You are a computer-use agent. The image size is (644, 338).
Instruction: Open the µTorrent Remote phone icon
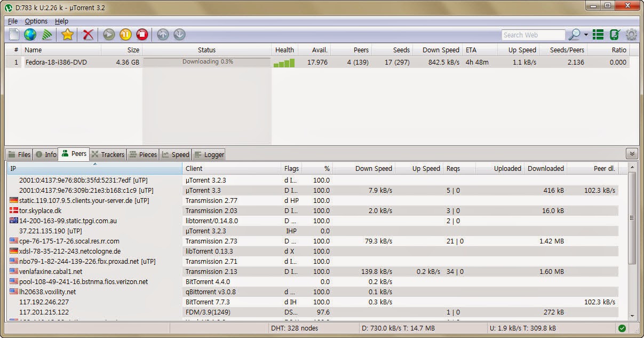615,35
